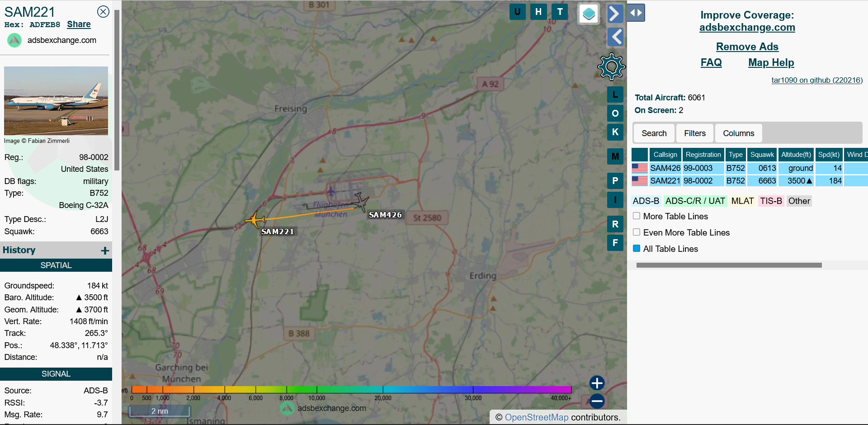This screenshot has width=868, height=425.
Task: Toggle sidebar expand with double-arrow button
Action: (636, 13)
